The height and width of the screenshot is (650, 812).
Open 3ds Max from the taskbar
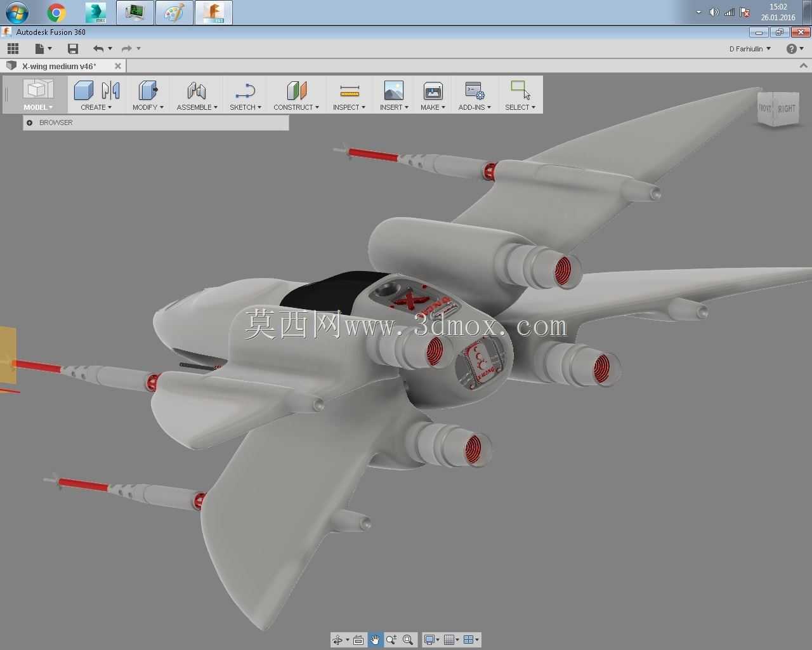[96, 12]
